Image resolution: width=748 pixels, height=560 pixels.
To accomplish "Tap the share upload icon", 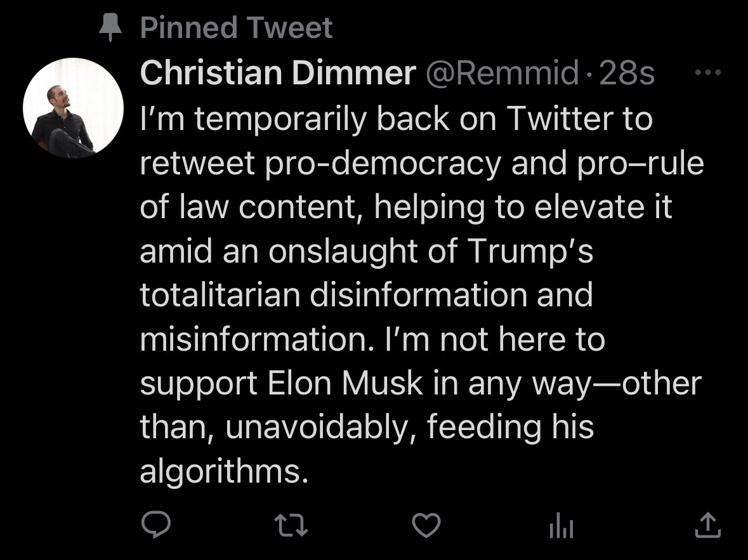I will (707, 524).
